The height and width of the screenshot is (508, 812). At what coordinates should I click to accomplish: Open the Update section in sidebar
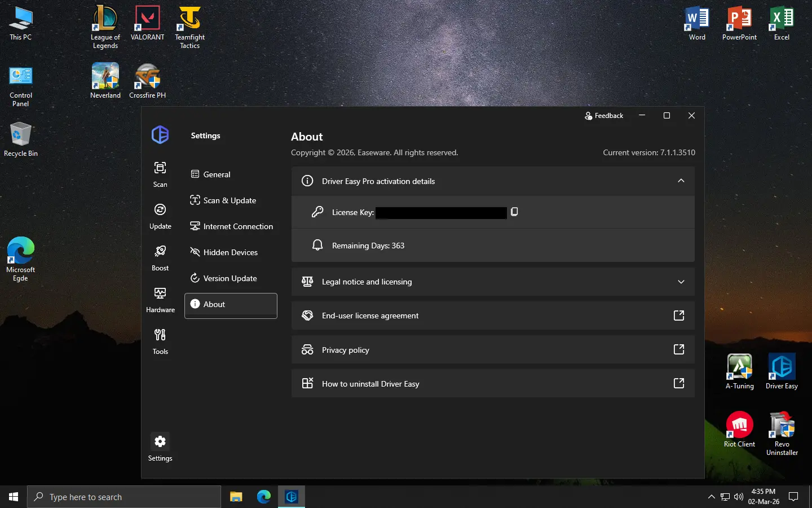(160, 216)
